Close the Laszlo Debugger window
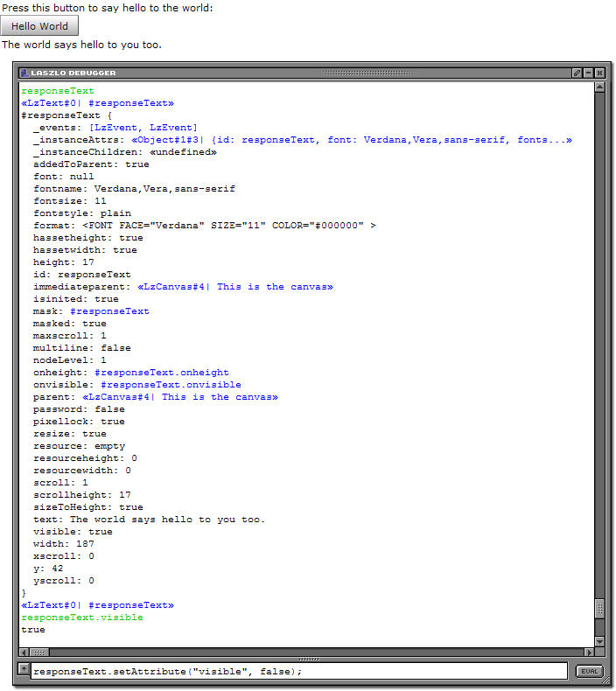 tap(599, 73)
